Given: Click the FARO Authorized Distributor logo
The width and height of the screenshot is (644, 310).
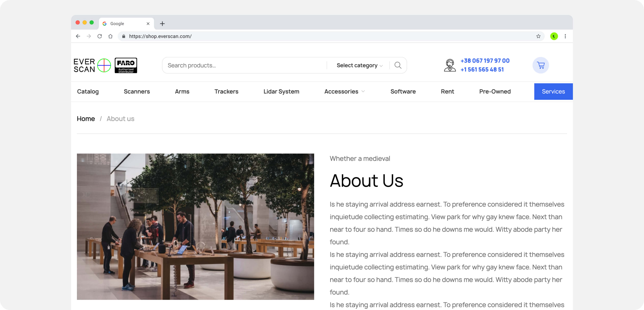Looking at the screenshot, I should [x=126, y=65].
